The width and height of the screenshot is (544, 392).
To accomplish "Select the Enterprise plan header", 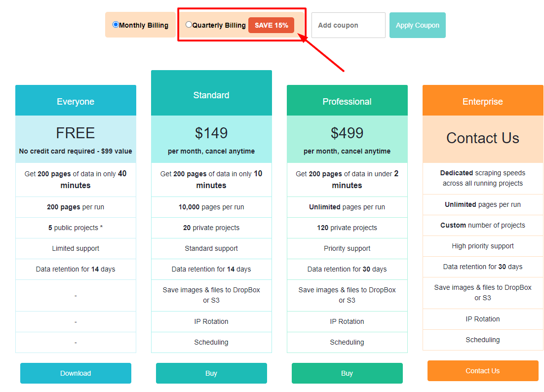I will pyautogui.click(x=482, y=100).
